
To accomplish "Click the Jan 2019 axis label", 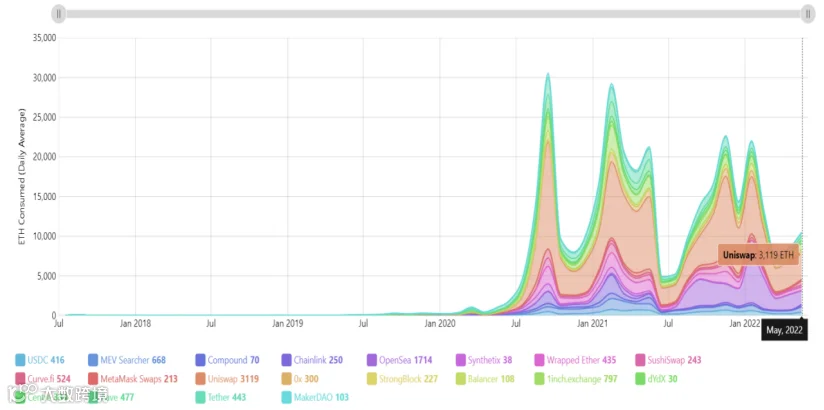I will (x=287, y=323).
